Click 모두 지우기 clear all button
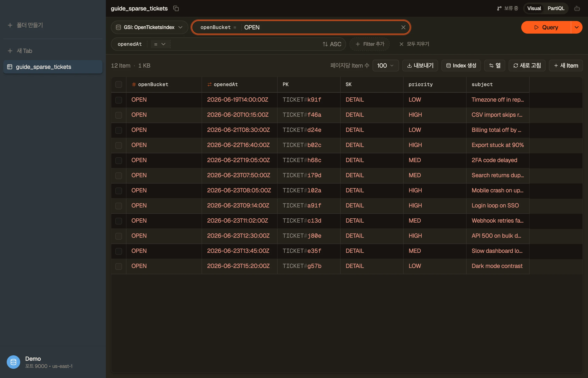This screenshot has width=588, height=378. click(x=414, y=44)
